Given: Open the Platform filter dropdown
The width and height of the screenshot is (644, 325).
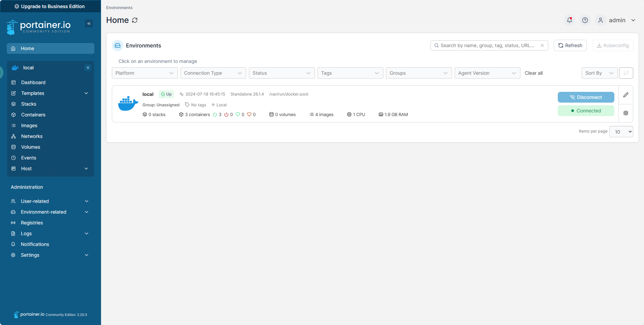Looking at the screenshot, I should point(144,73).
